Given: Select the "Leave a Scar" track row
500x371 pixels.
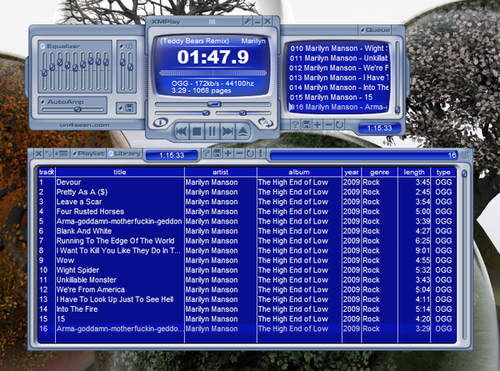Looking at the screenshot, I should click(247, 202).
